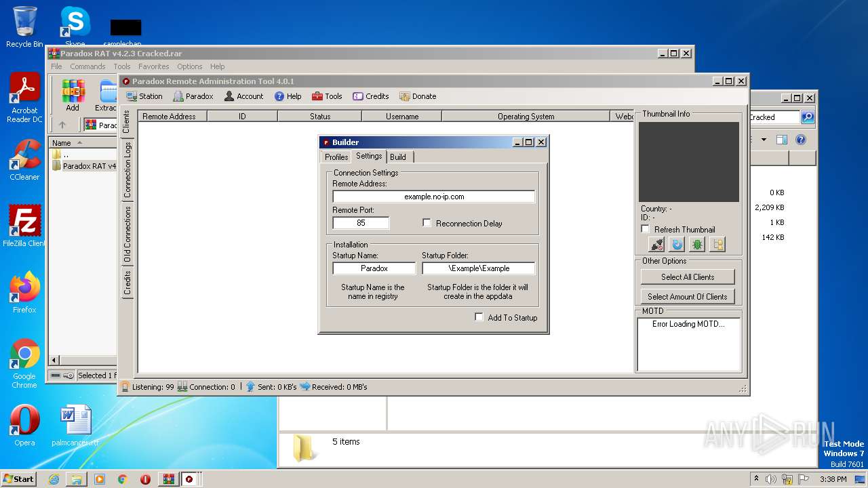The image size is (868, 488).
Task: Open Skype desktop shortcut
Action: point(75,26)
